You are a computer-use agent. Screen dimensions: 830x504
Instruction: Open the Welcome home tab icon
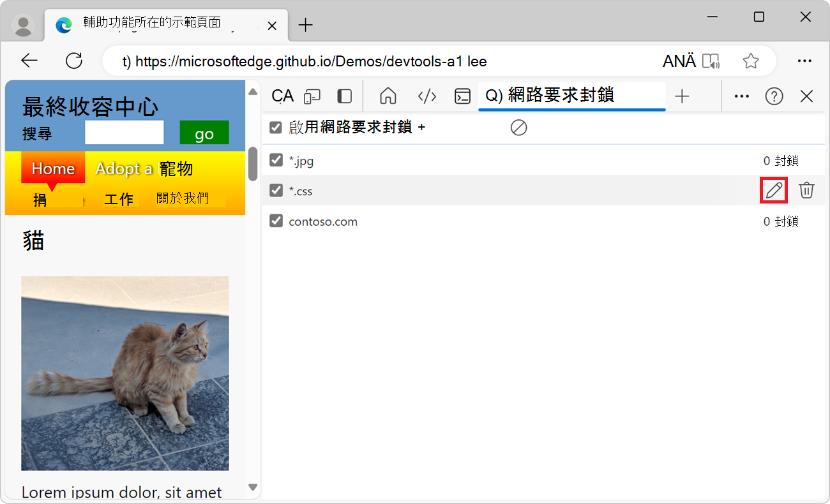coord(388,96)
